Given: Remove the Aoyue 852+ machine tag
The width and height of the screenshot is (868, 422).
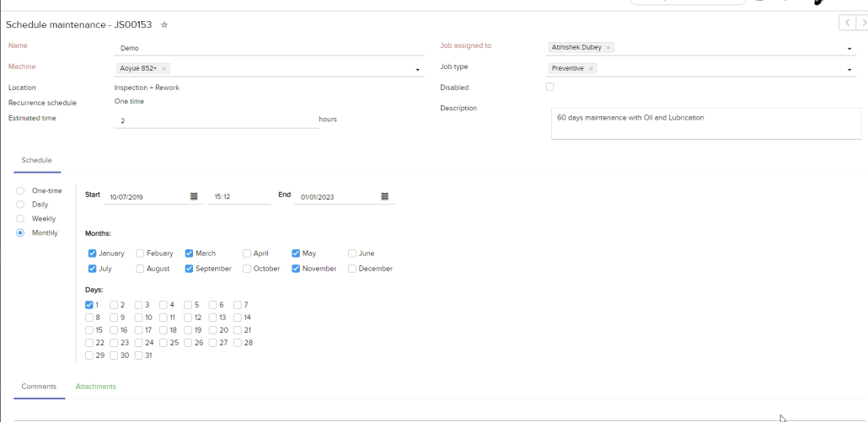Looking at the screenshot, I should pos(163,68).
